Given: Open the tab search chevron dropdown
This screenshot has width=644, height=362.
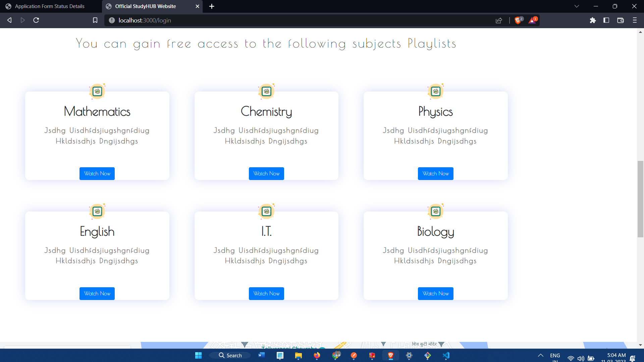Looking at the screenshot, I should click(577, 6).
